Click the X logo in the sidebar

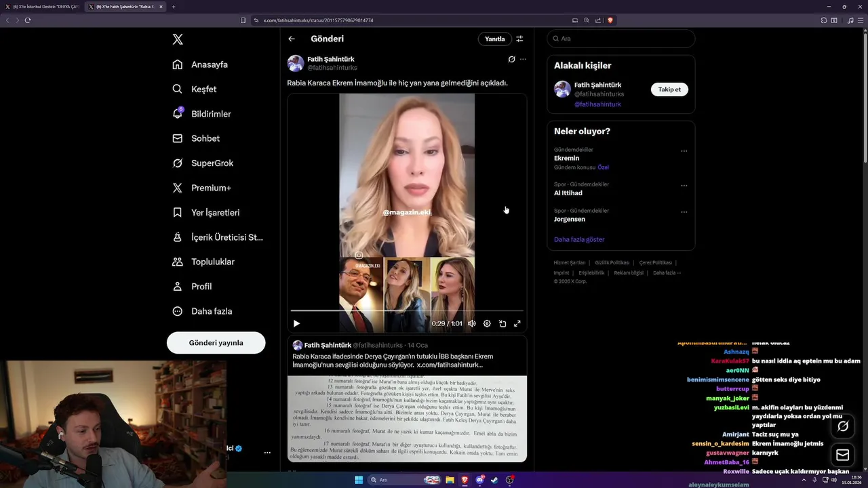point(178,39)
